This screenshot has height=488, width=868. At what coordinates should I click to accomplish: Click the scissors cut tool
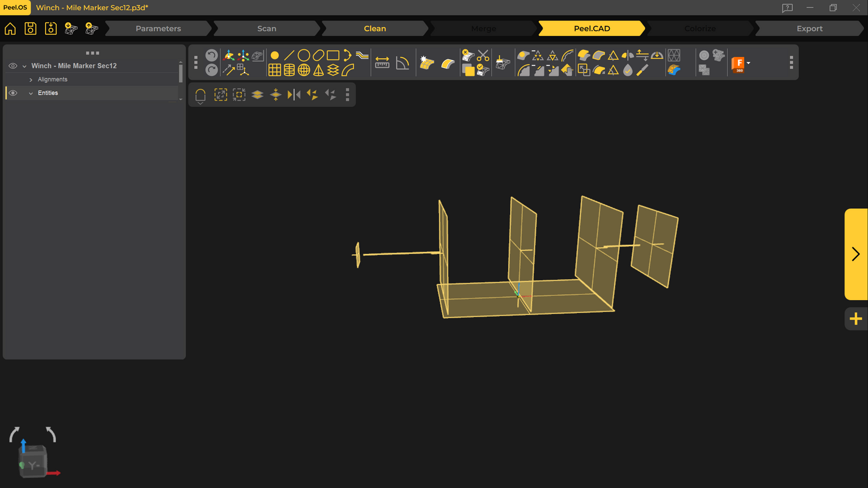[483, 56]
